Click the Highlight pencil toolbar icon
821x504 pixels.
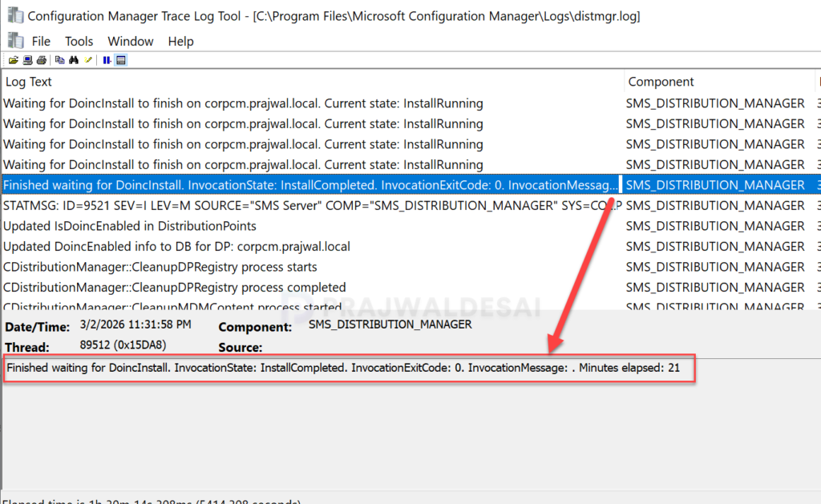pos(88,60)
